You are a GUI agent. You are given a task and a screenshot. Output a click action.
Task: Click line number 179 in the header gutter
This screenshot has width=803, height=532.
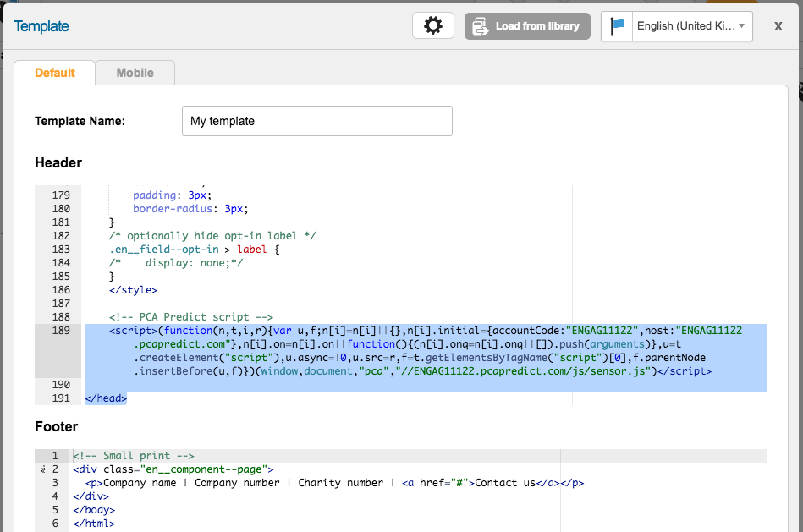60,195
